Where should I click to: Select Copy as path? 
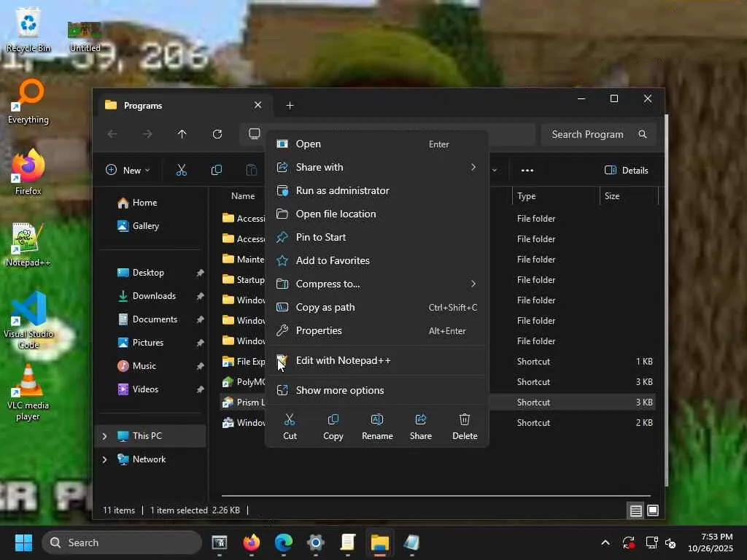click(377, 307)
